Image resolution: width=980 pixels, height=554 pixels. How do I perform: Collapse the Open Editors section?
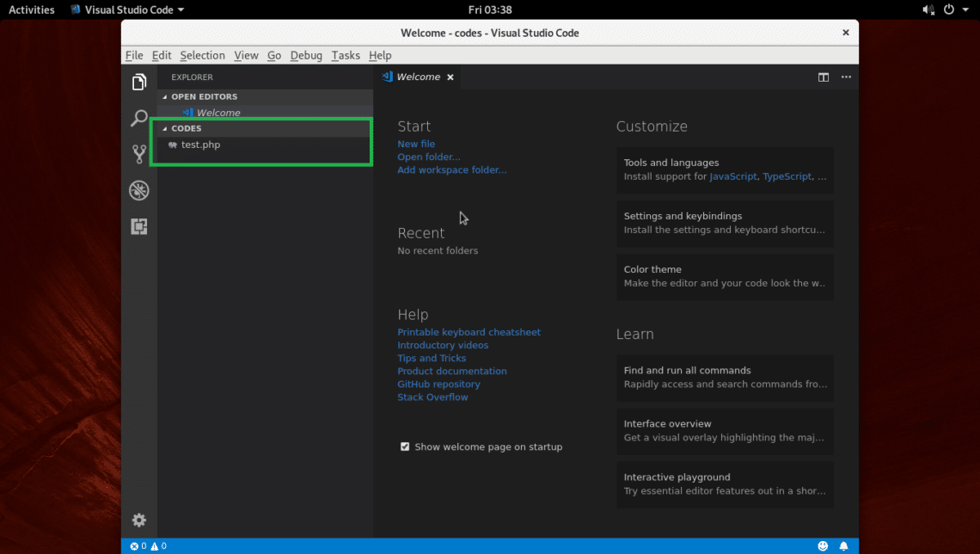point(204,96)
